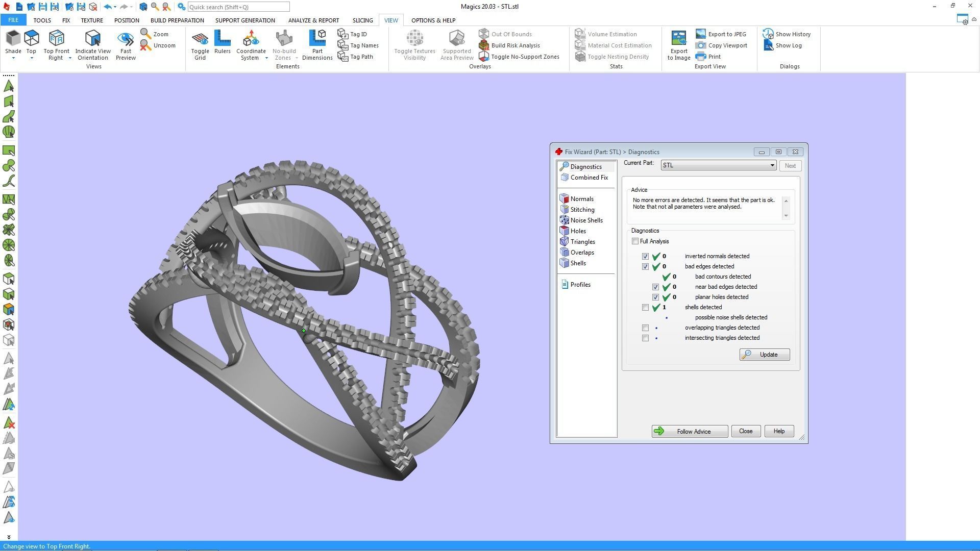Click Toggle No-Support Zones
The image size is (980, 551).
(519, 57)
